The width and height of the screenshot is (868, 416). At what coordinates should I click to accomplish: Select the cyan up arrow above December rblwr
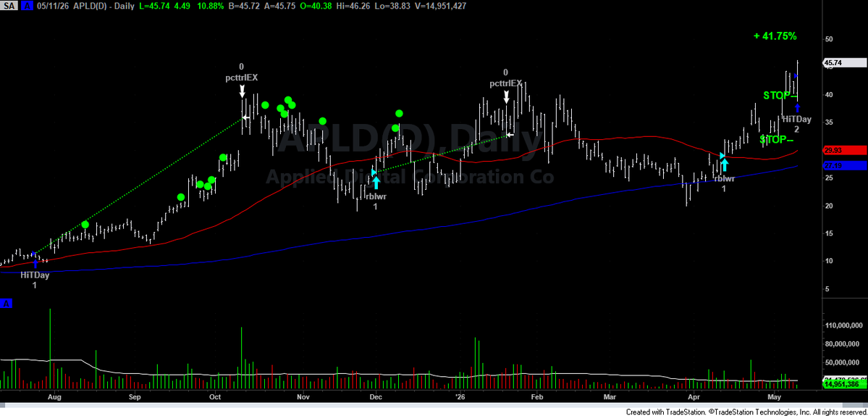(x=376, y=182)
